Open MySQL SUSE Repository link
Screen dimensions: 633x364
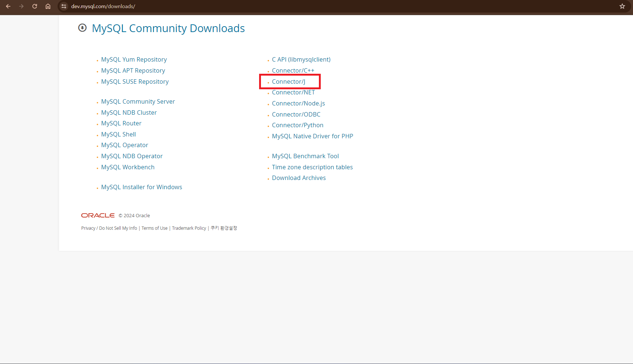tap(135, 82)
